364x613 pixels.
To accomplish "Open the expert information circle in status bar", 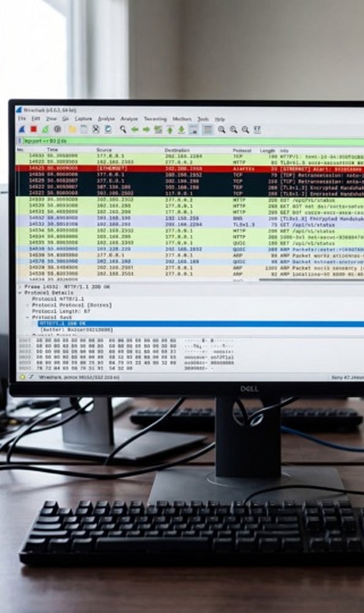I will pyautogui.click(x=22, y=377).
